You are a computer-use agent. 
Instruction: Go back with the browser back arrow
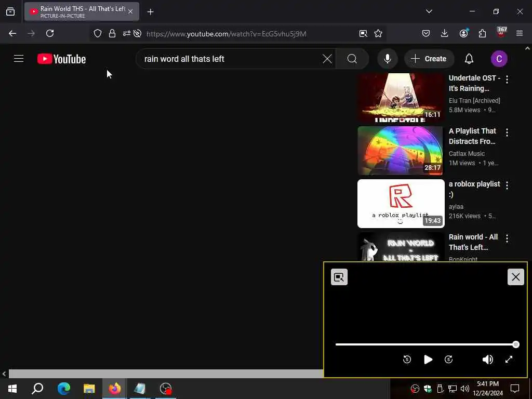(x=12, y=33)
